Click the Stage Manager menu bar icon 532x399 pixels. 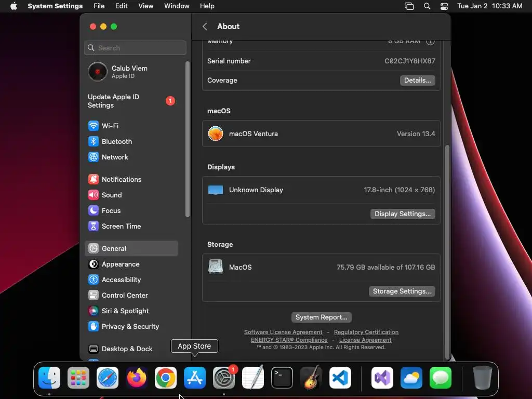coord(409,6)
